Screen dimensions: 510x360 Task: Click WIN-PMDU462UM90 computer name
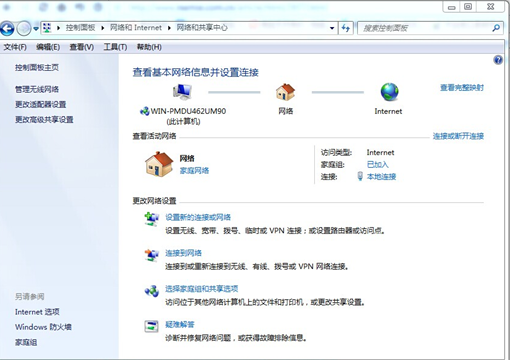(188, 111)
